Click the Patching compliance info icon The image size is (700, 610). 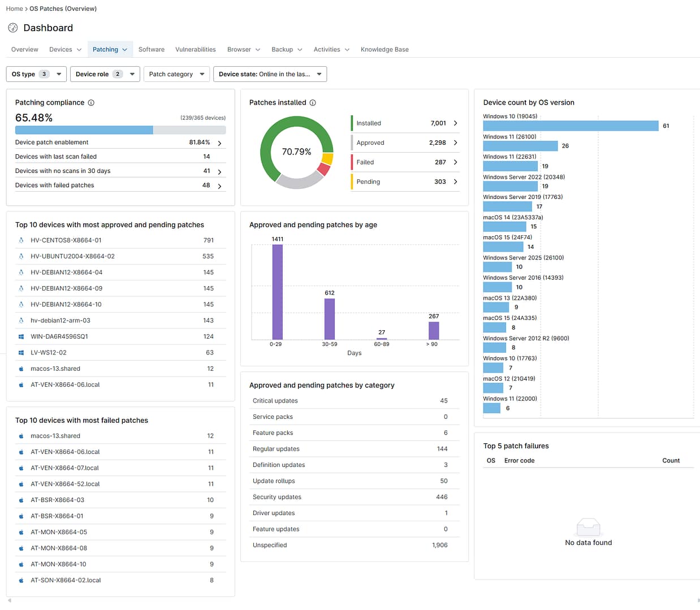pyautogui.click(x=90, y=103)
